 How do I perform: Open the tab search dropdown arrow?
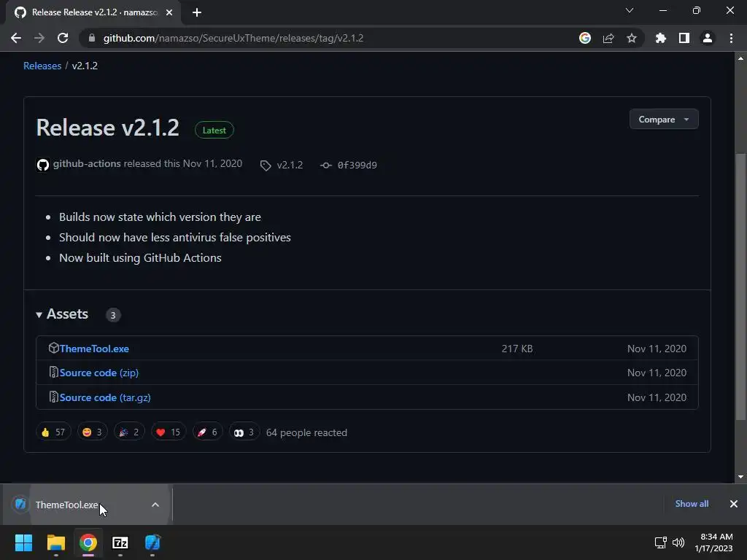630,10
